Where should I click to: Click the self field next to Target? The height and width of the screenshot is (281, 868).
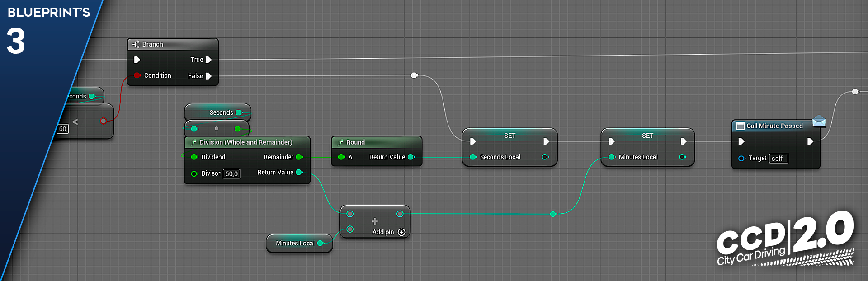779,159
